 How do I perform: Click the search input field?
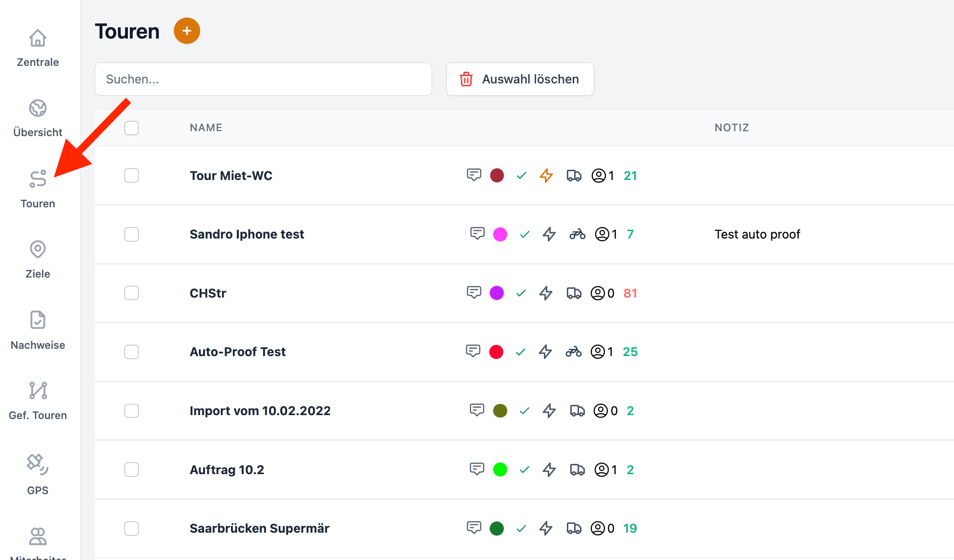264,80
